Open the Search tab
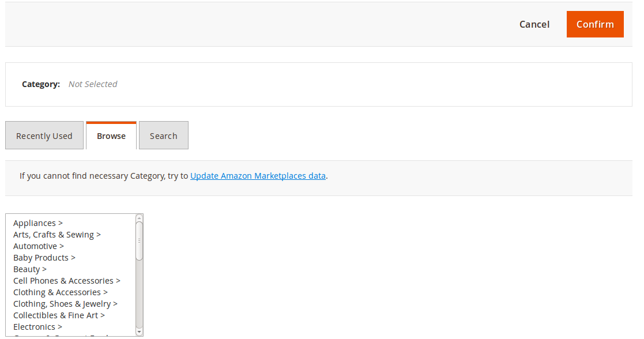644x339 pixels. click(x=163, y=136)
